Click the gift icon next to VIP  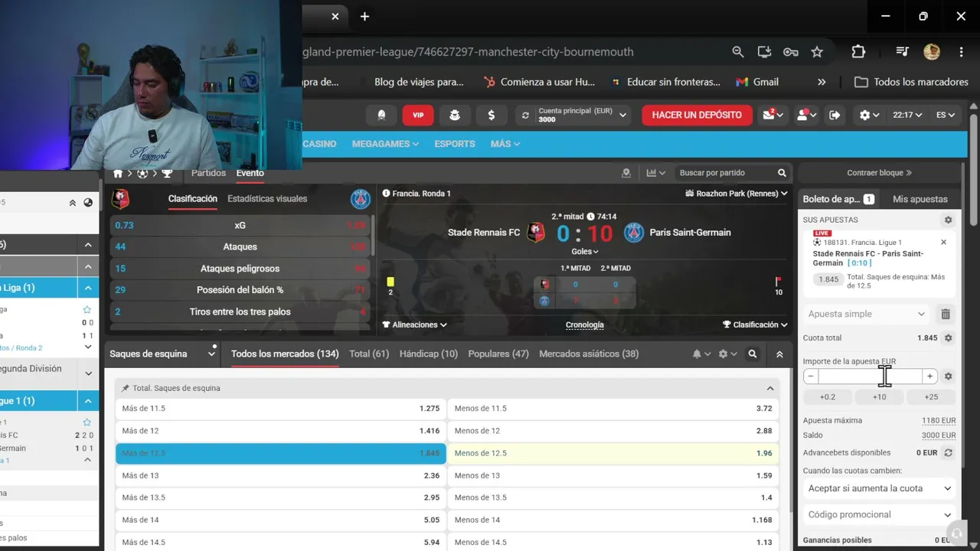coord(455,115)
